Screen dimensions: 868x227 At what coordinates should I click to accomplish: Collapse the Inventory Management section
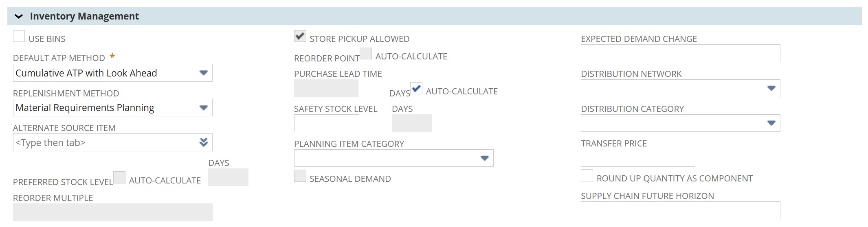[19, 17]
